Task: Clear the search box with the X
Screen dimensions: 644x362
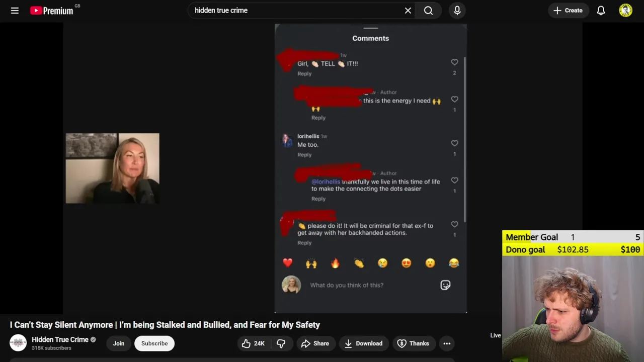Action: pos(408,10)
